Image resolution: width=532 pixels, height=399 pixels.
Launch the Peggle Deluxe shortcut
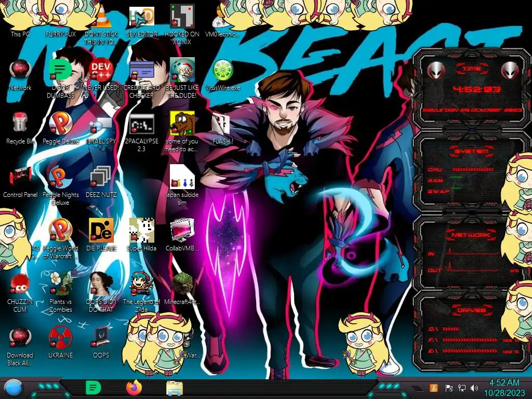pos(60,123)
